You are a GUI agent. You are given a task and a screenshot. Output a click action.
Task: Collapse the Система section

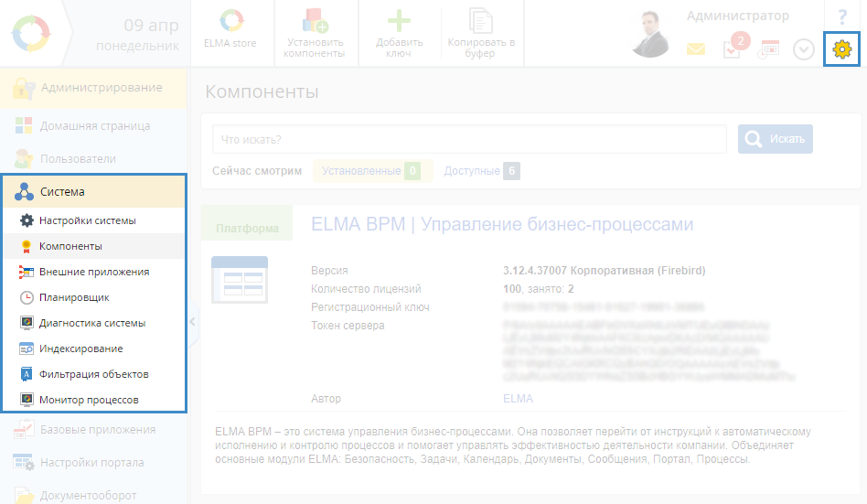click(94, 192)
